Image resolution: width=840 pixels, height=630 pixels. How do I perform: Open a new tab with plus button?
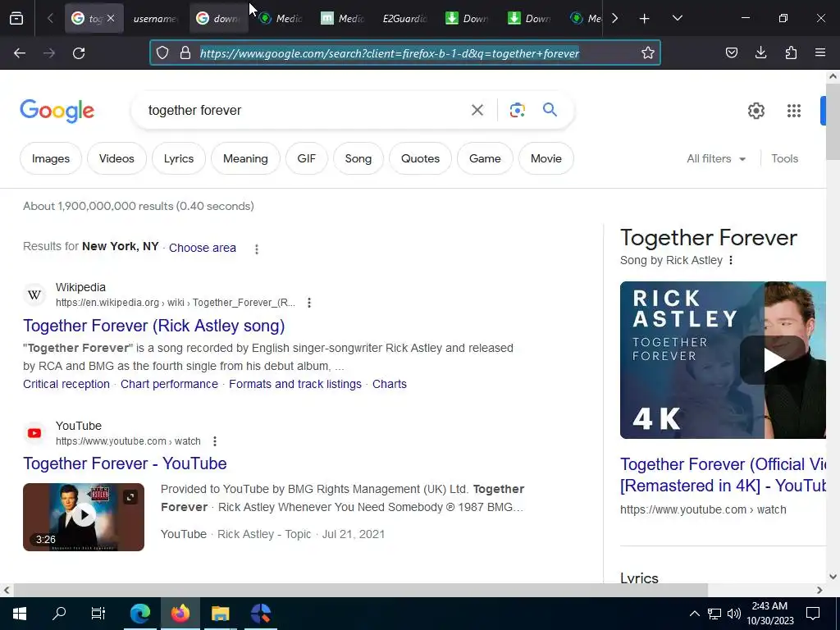[x=645, y=19]
